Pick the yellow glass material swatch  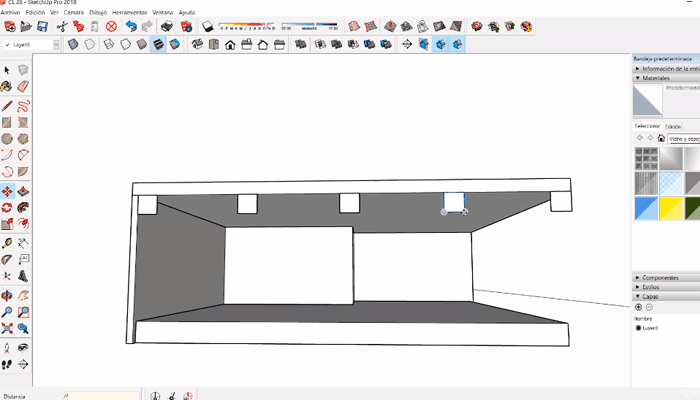coord(671,208)
